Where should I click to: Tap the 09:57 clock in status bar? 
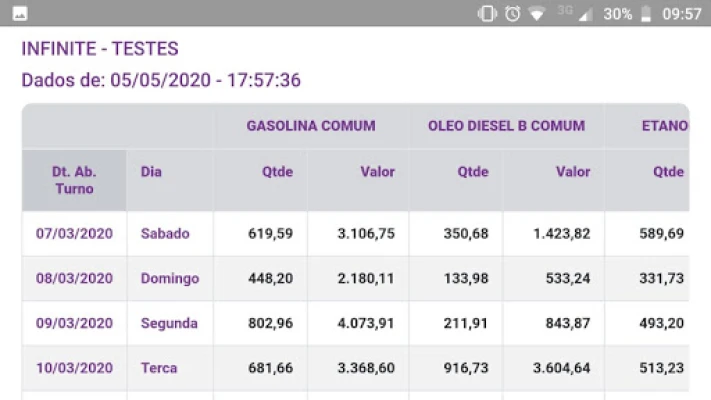click(x=682, y=14)
